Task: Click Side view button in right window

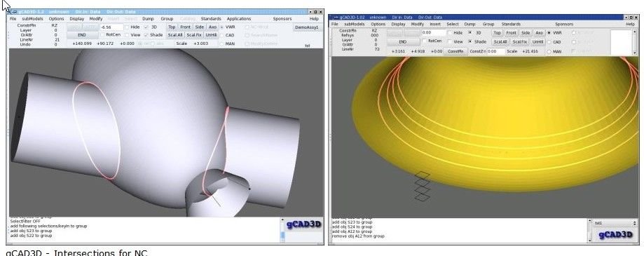Action: coord(526,33)
